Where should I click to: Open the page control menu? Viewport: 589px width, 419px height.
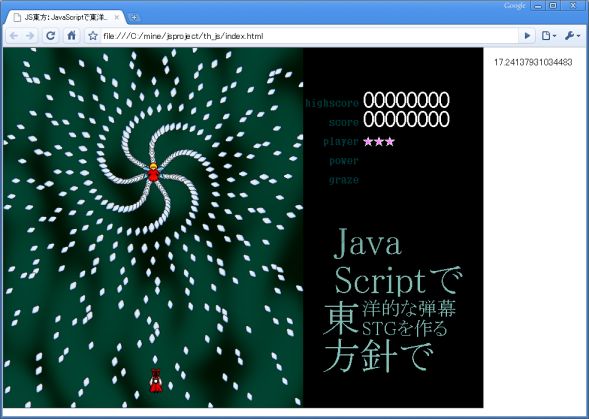click(x=548, y=36)
